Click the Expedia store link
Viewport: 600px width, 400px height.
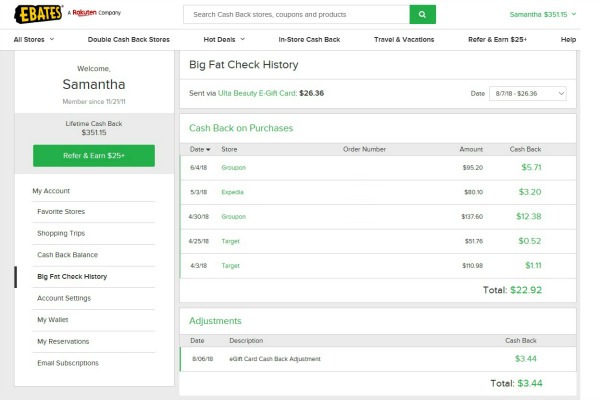232,192
